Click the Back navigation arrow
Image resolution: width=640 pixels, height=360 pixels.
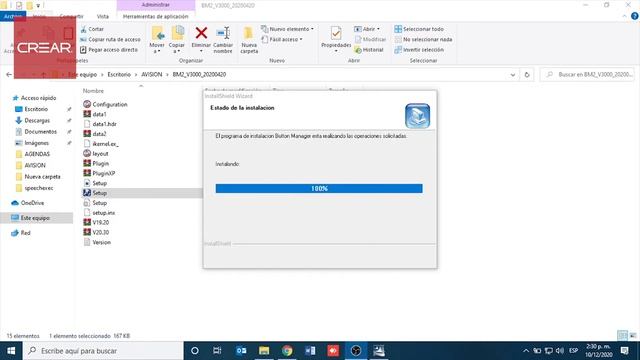9,75
